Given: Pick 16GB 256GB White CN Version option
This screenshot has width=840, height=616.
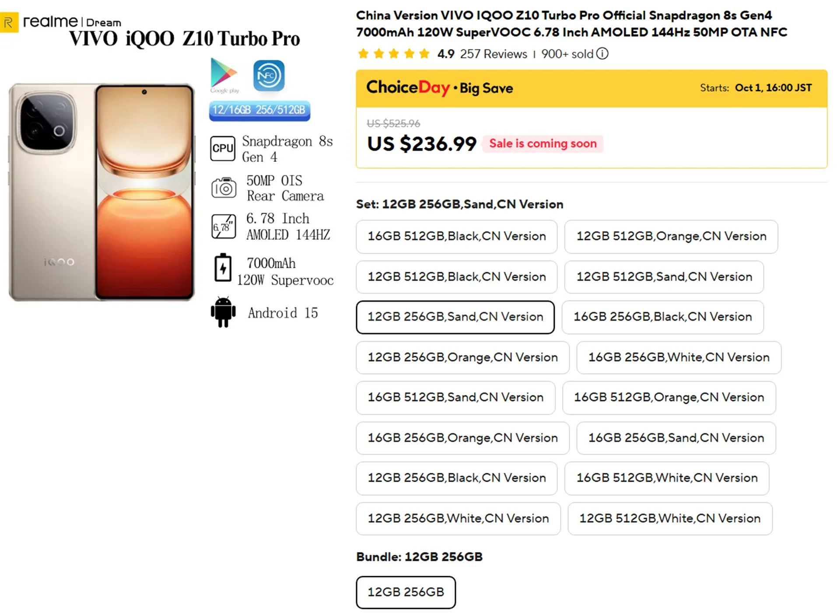Looking at the screenshot, I should [x=678, y=357].
